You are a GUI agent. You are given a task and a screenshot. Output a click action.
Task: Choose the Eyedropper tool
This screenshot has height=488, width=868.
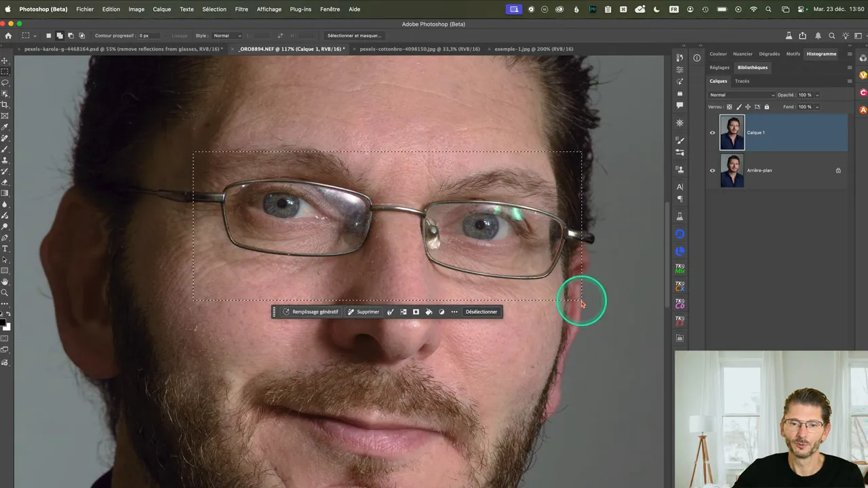(5, 127)
